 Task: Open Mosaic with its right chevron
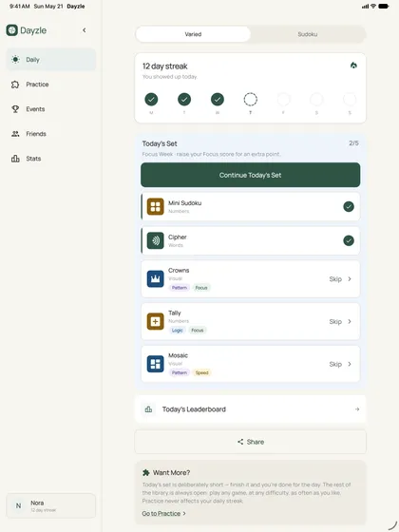point(350,364)
